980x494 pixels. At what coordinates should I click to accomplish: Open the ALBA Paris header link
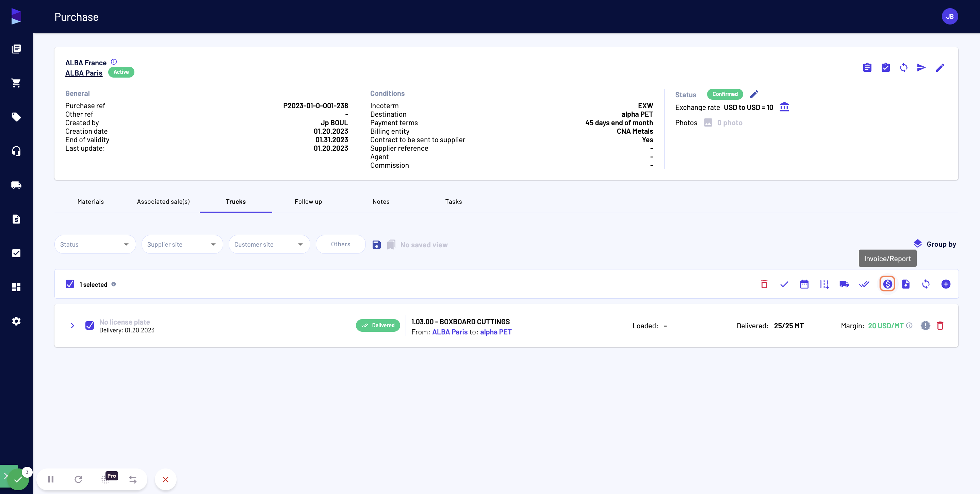pos(84,73)
